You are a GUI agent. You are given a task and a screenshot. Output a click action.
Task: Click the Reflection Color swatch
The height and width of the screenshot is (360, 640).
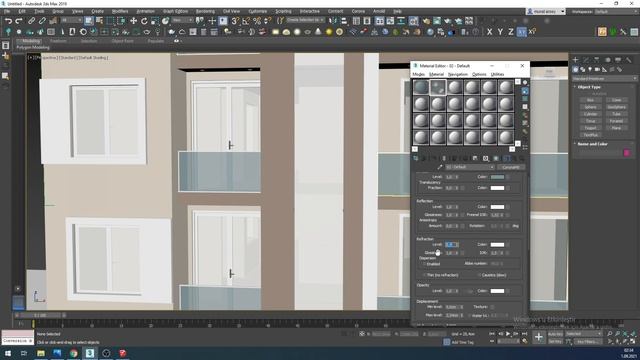click(x=497, y=207)
